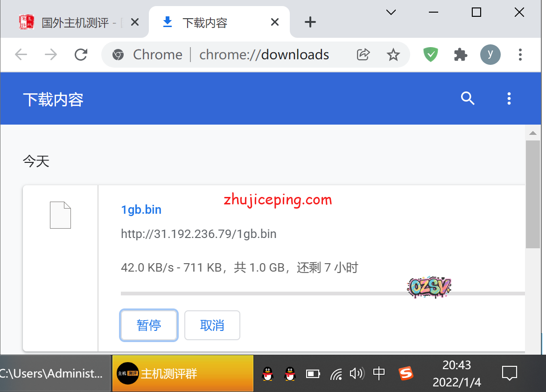
Task: Open a new tab with plus button
Action: (310, 22)
